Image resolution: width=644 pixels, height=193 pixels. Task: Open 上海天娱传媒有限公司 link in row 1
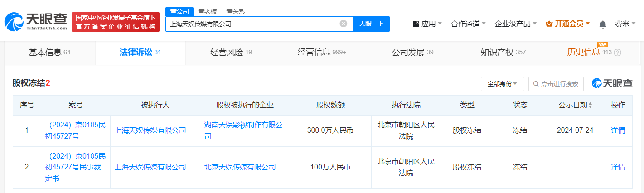pyautogui.click(x=150, y=130)
